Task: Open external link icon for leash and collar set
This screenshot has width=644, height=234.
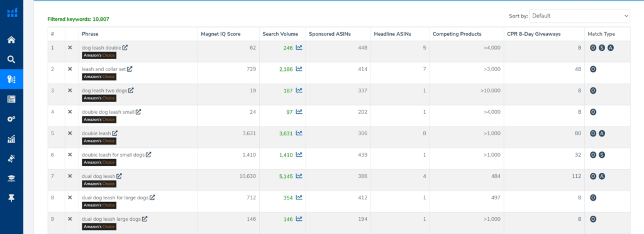Action: (x=130, y=69)
